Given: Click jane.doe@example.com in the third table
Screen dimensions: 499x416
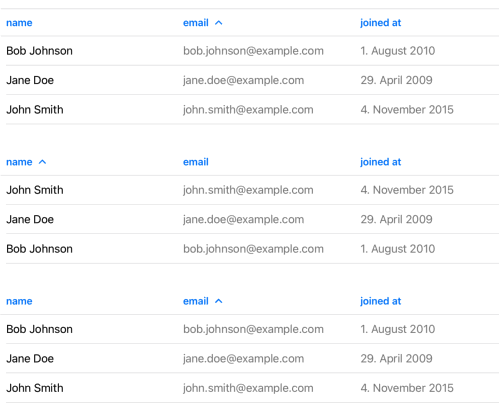Looking at the screenshot, I should [243, 359].
